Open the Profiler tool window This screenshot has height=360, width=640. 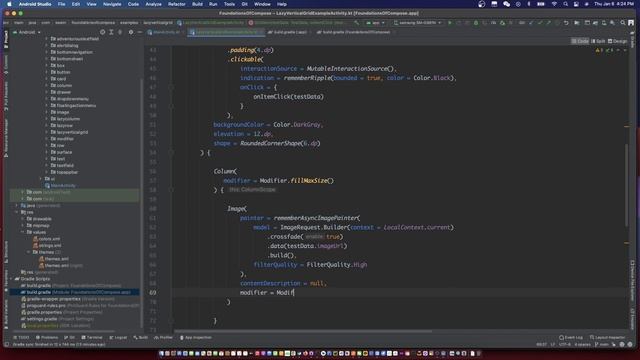click(x=164, y=338)
